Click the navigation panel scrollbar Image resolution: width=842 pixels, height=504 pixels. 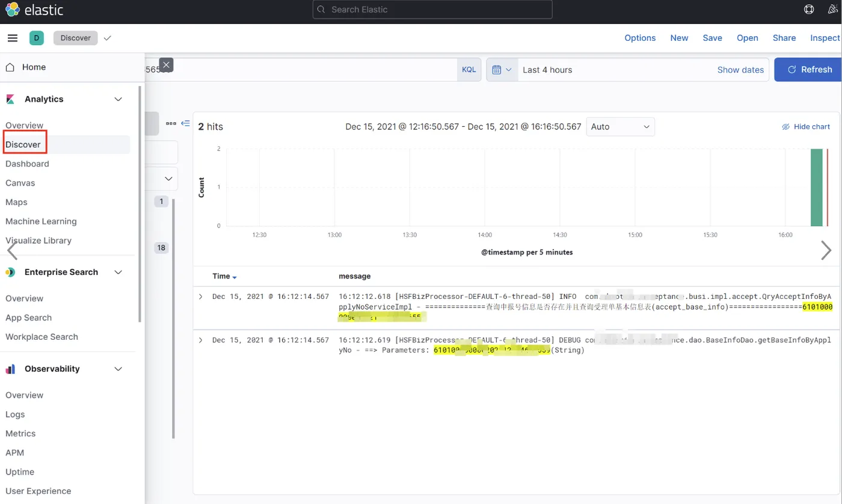pyautogui.click(x=140, y=204)
